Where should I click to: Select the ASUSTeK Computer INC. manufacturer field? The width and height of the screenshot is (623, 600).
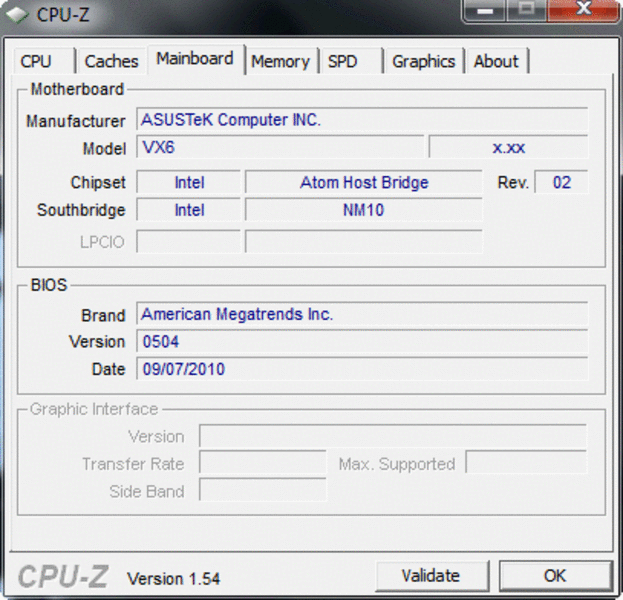click(x=362, y=119)
